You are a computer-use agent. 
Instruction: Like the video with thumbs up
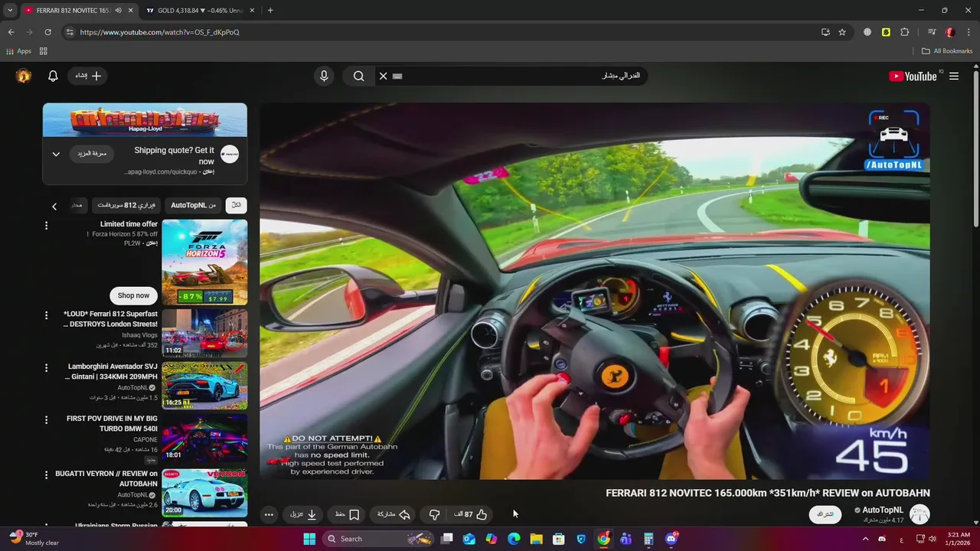pyautogui.click(x=471, y=514)
